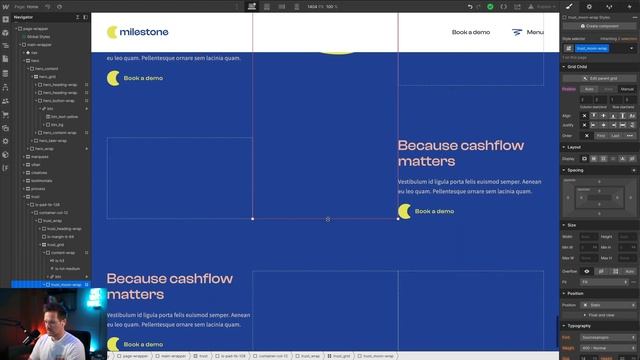
Task: Open the Ecommerce cart panel
Action: [x=5, y=115]
